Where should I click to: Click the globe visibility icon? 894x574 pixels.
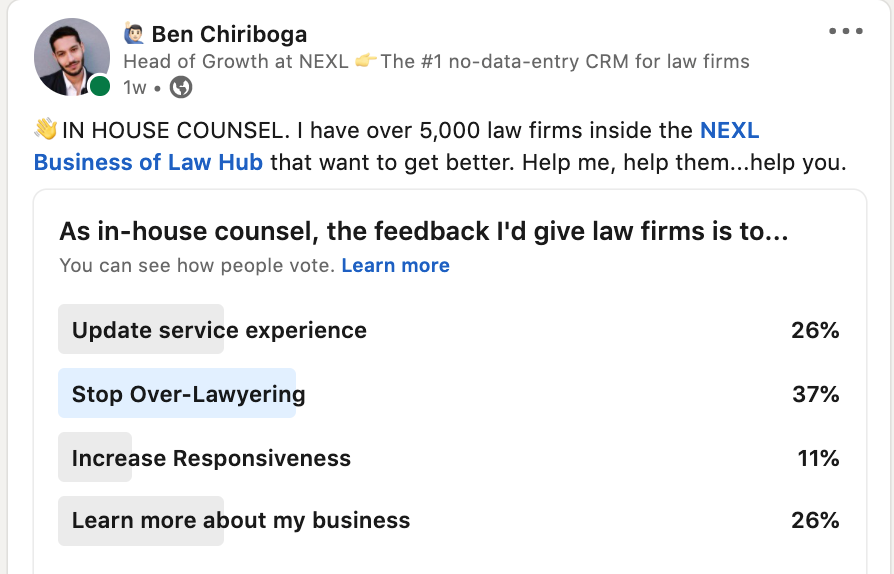(x=181, y=87)
